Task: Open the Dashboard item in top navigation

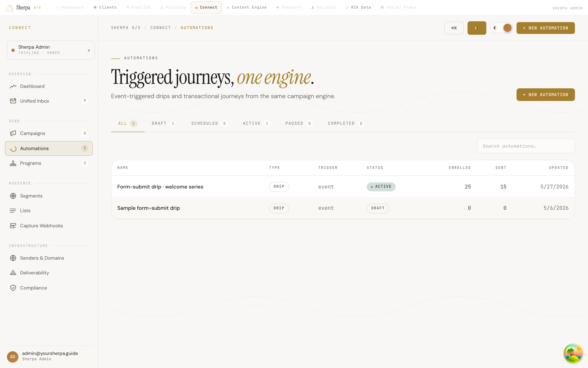Action: 70,8
